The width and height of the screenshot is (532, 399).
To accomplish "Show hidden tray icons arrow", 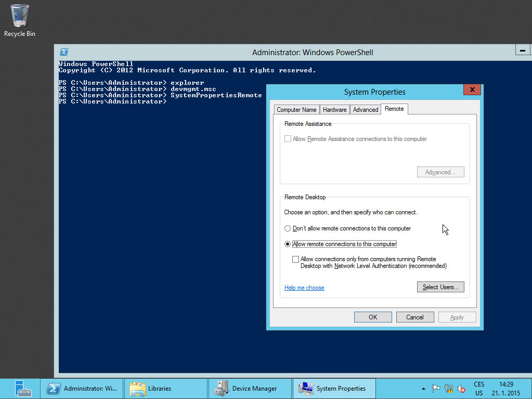I will [424, 389].
